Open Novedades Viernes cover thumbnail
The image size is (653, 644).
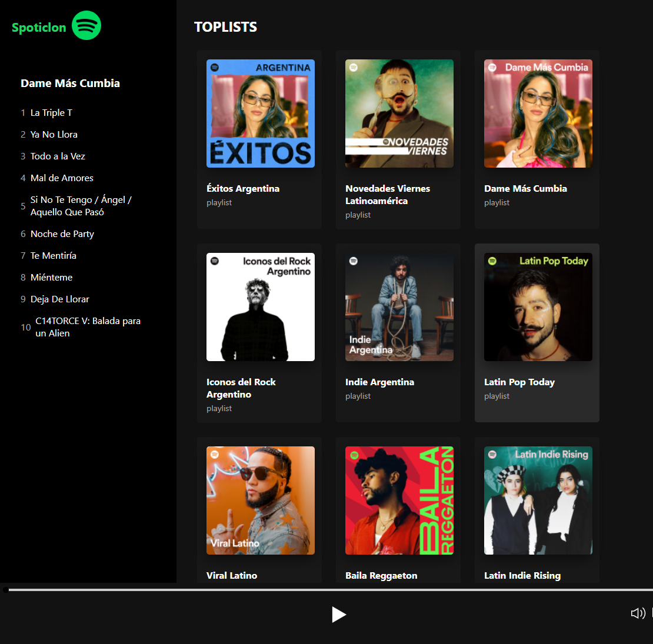click(x=399, y=114)
